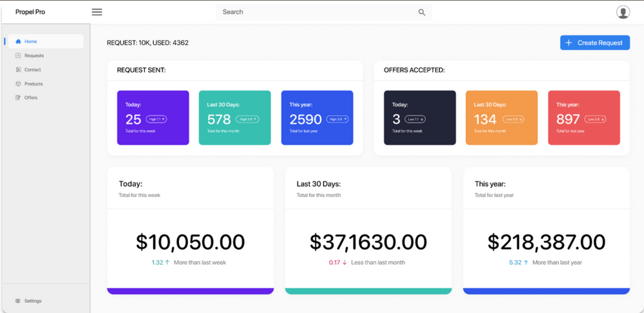
Task: Click the number 578 on teal card
Action: click(x=219, y=119)
